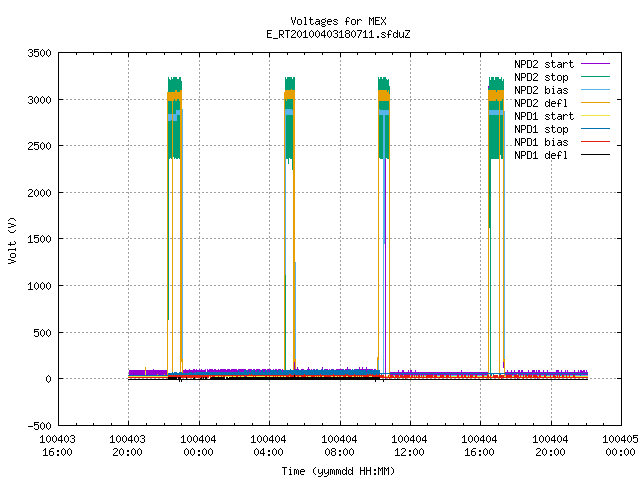Click the 1000 y-axis tick label

point(39,286)
